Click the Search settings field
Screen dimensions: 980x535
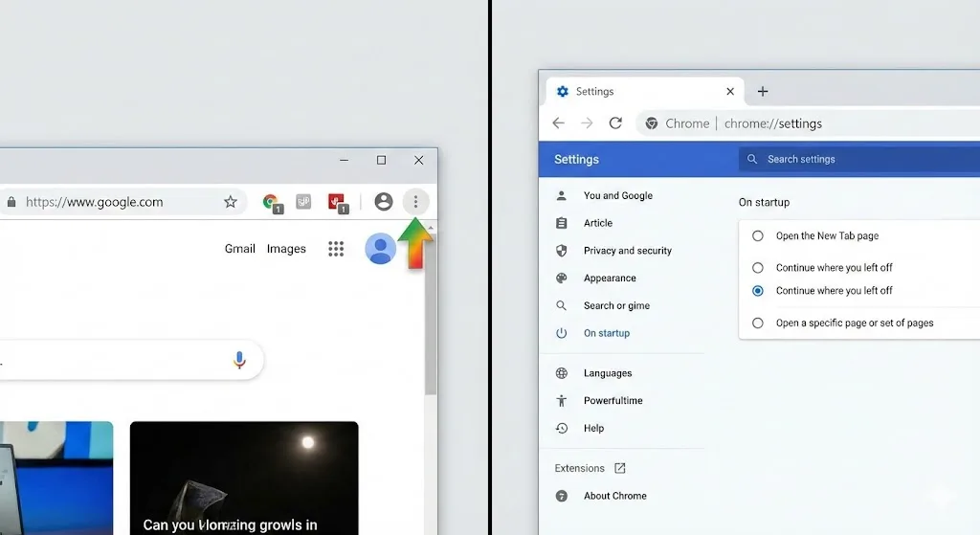(859, 160)
